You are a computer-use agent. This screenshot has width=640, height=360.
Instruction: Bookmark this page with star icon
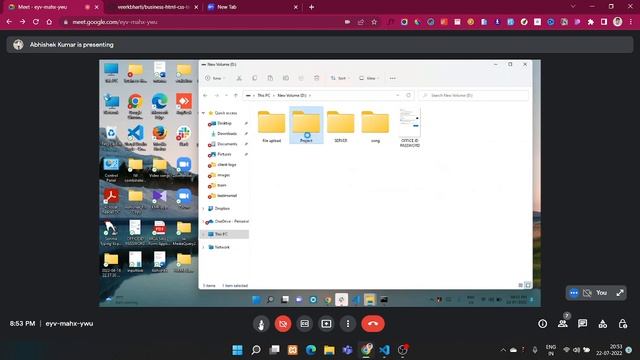[x=374, y=22]
